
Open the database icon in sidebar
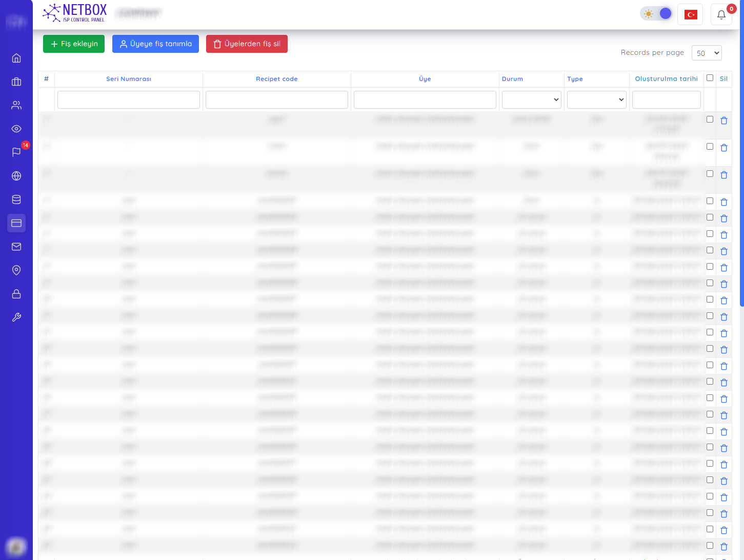pos(16,199)
